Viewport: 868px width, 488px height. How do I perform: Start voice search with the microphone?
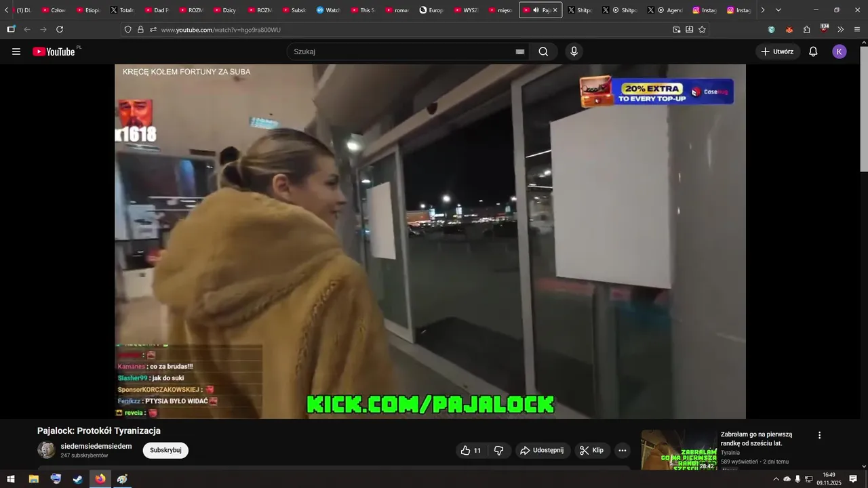(574, 52)
